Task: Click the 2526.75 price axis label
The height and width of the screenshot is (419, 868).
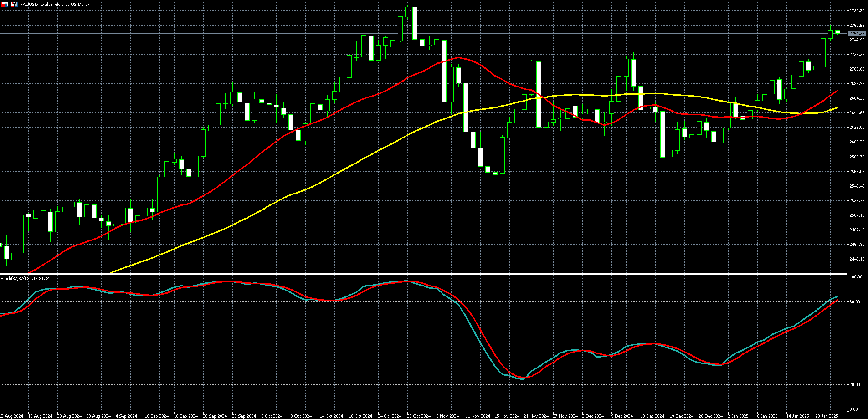Action: (857, 201)
